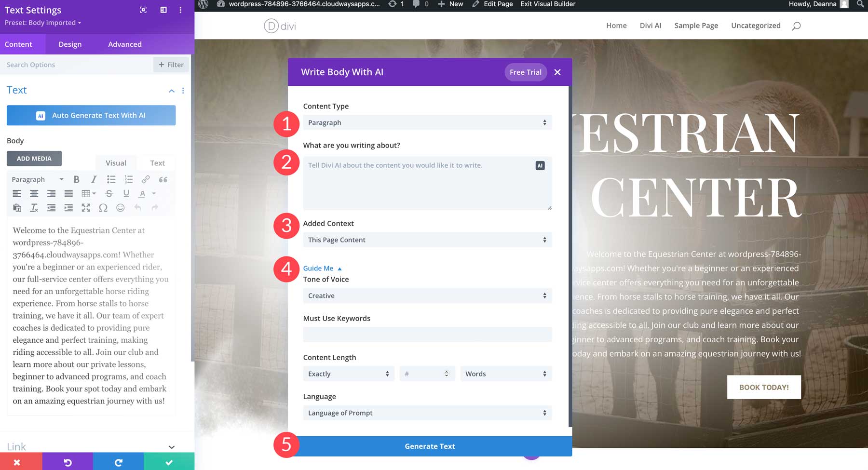Toggle underline formatting
Viewport: 868px width, 470px height.
pos(126,194)
